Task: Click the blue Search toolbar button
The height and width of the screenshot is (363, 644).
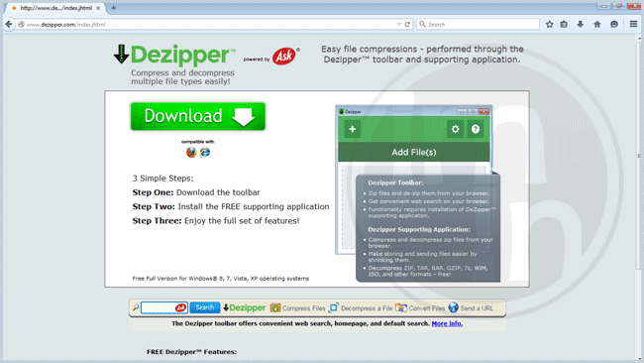Action: (x=204, y=307)
